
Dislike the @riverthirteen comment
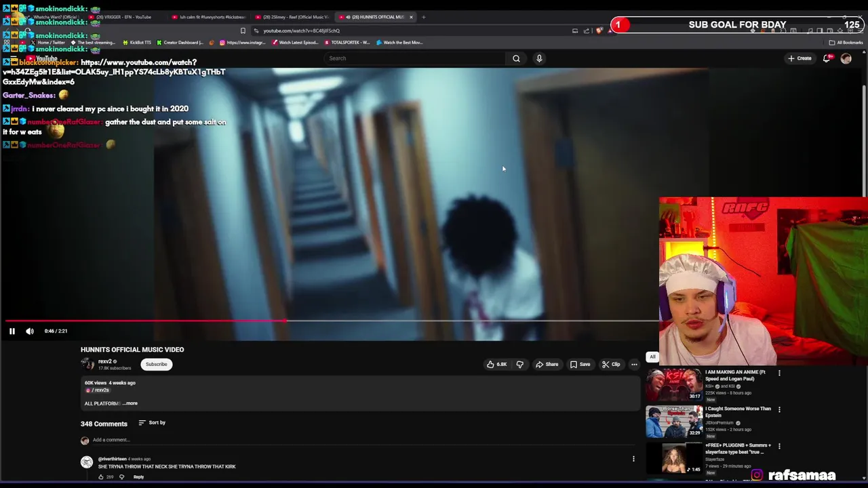tap(121, 476)
